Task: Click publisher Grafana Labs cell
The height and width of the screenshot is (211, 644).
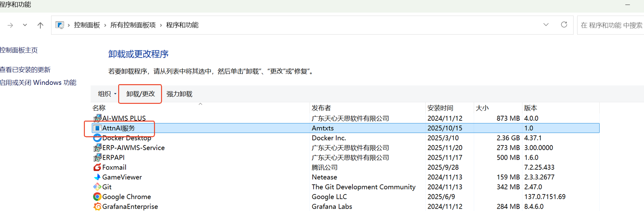Action: [332, 206]
